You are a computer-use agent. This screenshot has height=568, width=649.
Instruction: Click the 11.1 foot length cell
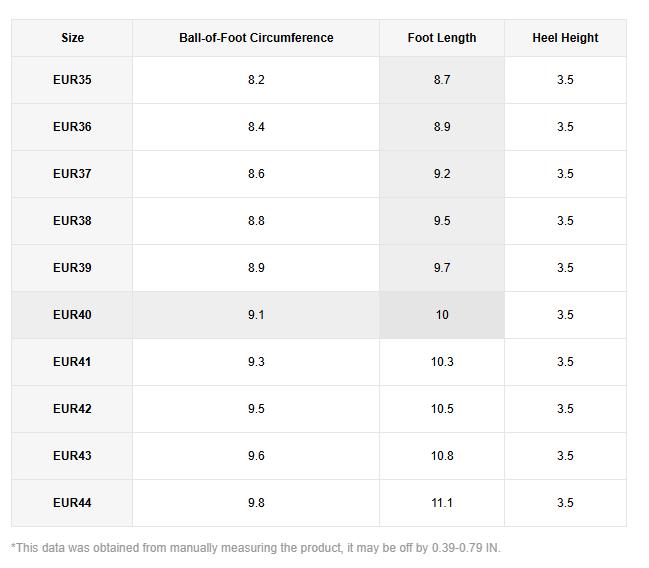coord(442,503)
